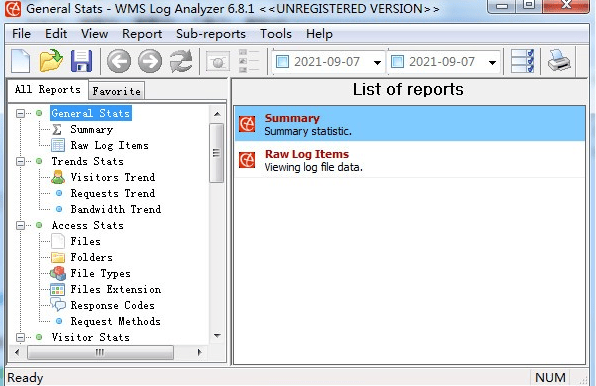Select Access Stats in the tree
The image size is (596, 386).
87,225
